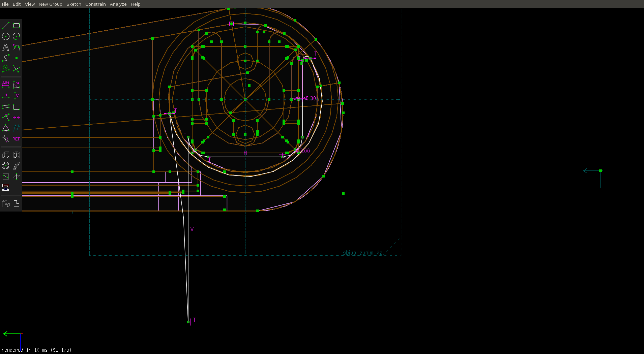644x354 pixels.
Task: Toggle the REF reference dimension button
Action: click(x=17, y=139)
